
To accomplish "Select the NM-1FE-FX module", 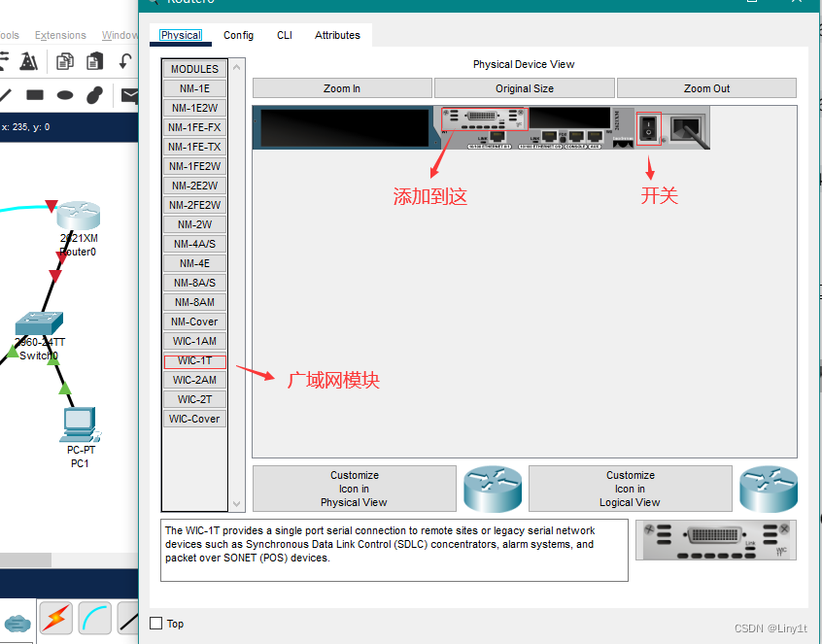I will click(x=194, y=127).
